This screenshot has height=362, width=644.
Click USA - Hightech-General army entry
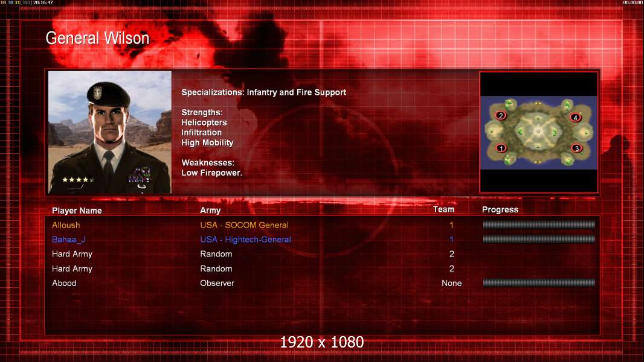coord(246,240)
